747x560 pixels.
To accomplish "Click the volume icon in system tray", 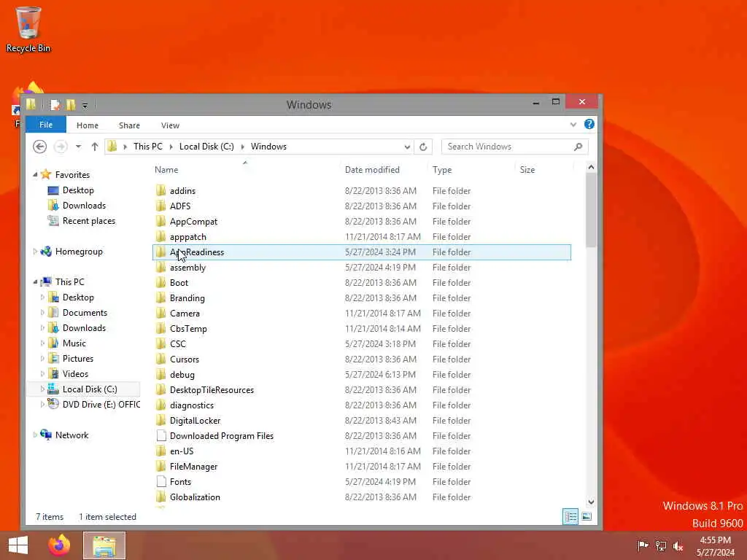I will pos(678,545).
